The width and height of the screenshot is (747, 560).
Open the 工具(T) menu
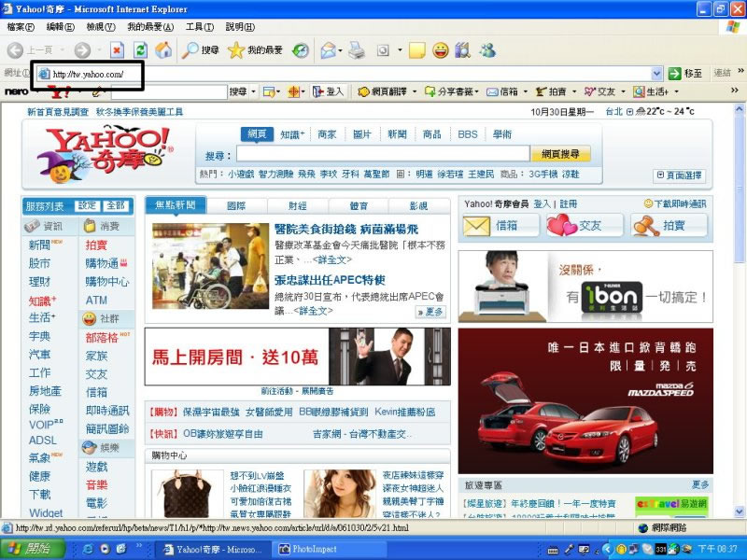(x=199, y=27)
